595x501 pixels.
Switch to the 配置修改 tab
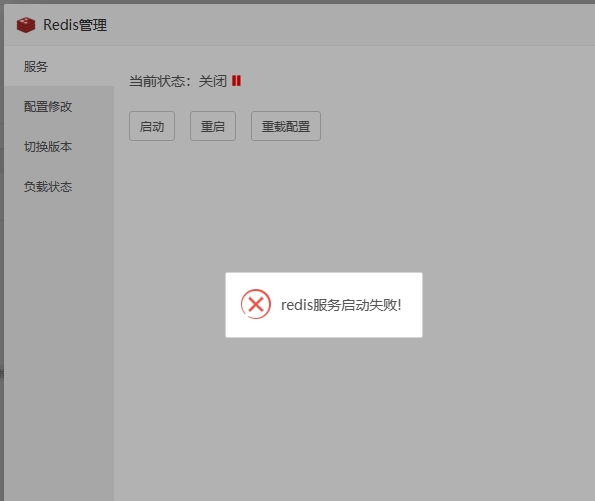click(59, 107)
